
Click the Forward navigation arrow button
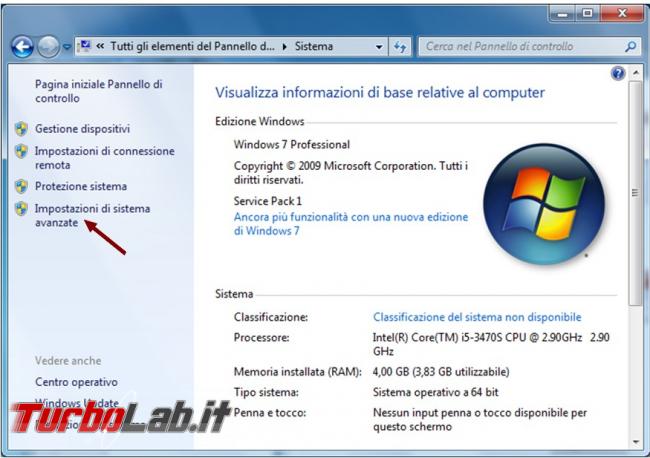coord(49,46)
